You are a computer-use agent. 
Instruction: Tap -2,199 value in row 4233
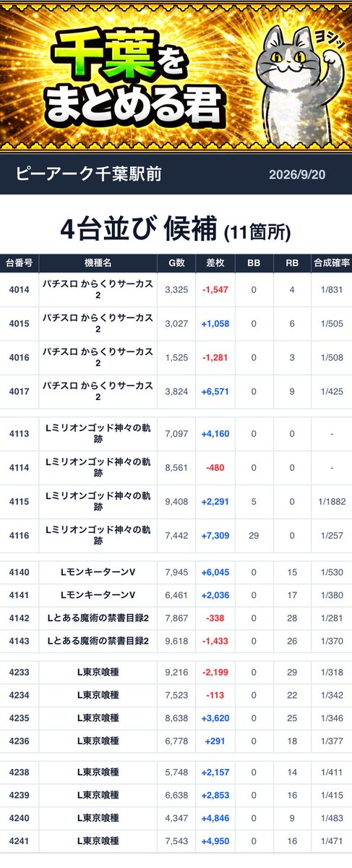[x=215, y=671]
